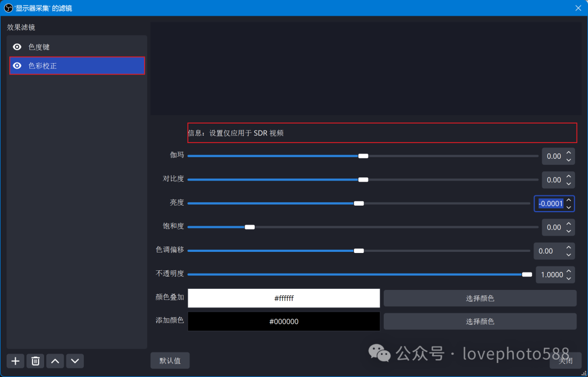The width and height of the screenshot is (588, 377).
Task: Move filter up with the up arrow
Action: pyautogui.click(x=55, y=361)
